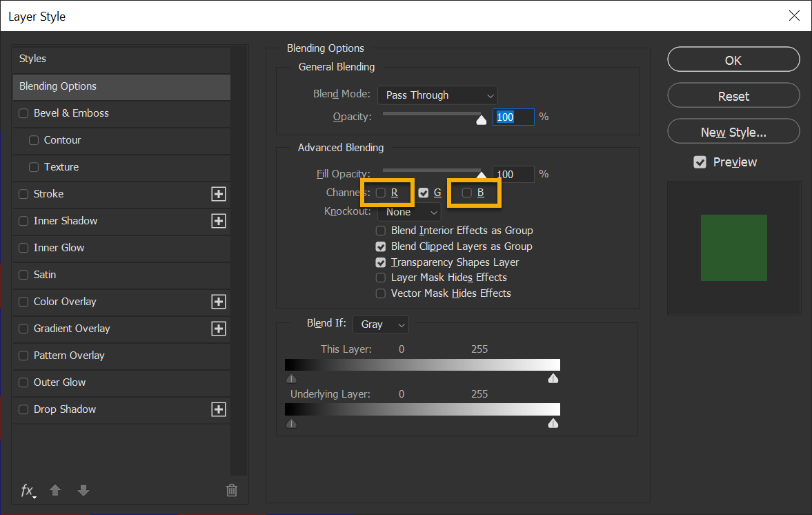Click the New Style button
Viewport: 812px width, 515px height.
[x=733, y=132]
